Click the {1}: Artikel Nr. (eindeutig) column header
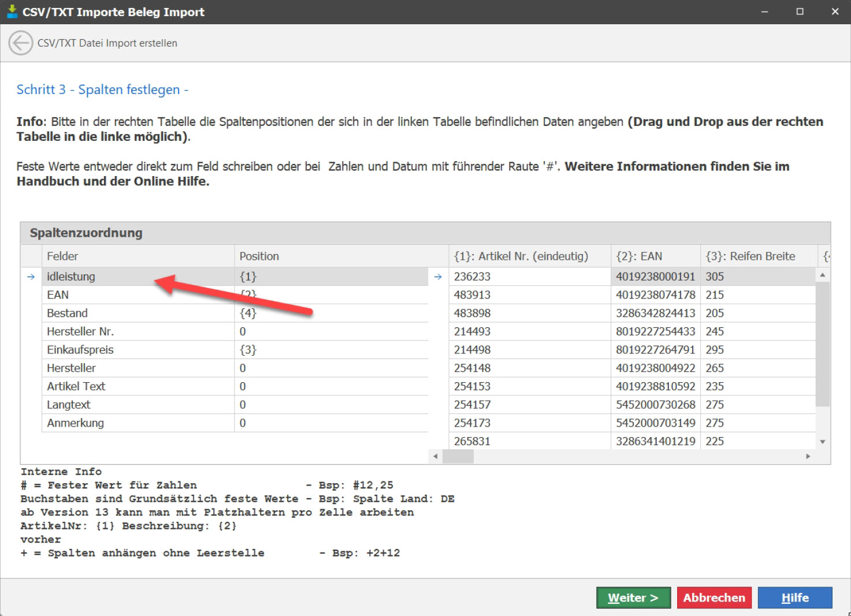The width and height of the screenshot is (851, 616). point(530,256)
